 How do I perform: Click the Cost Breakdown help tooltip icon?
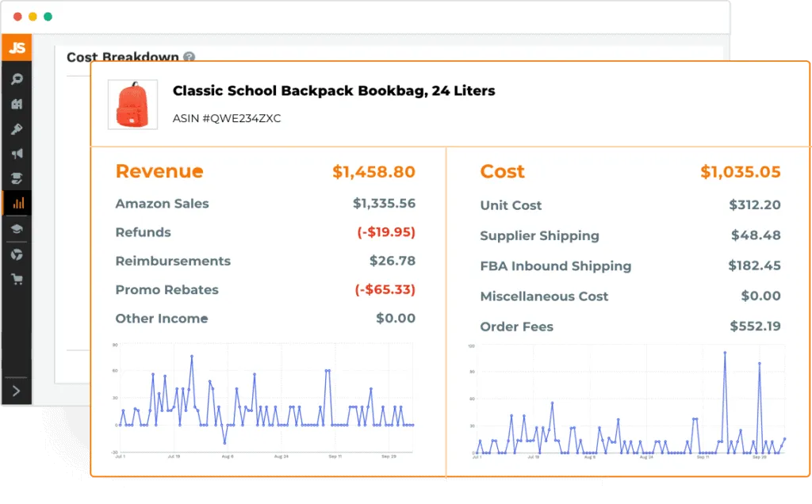(x=190, y=57)
